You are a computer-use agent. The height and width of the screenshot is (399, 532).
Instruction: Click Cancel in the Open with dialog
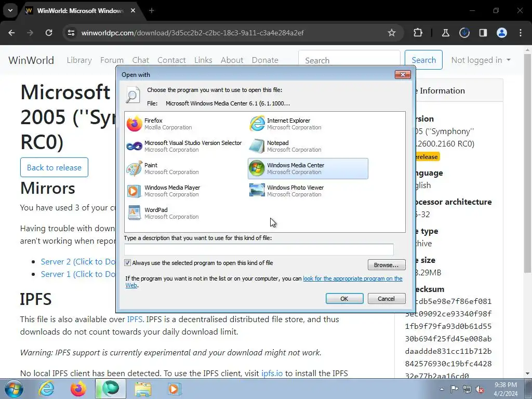click(x=387, y=299)
